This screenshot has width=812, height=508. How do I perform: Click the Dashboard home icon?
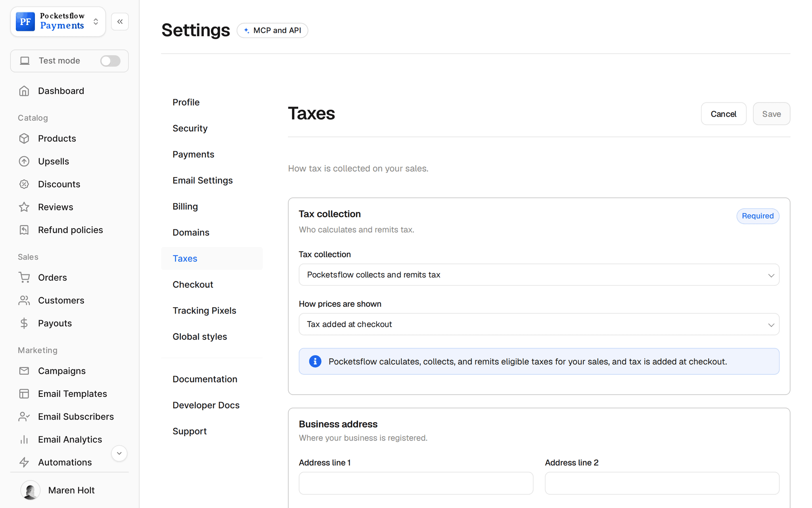click(x=24, y=91)
